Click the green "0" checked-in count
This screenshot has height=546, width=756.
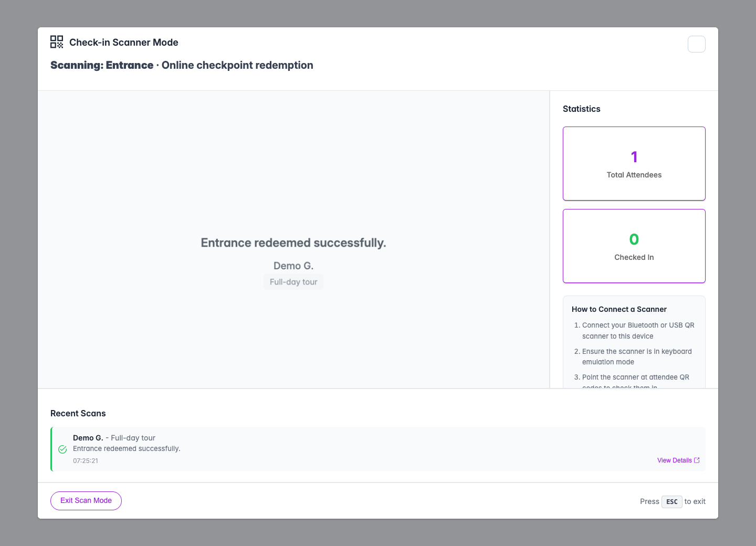(634, 239)
